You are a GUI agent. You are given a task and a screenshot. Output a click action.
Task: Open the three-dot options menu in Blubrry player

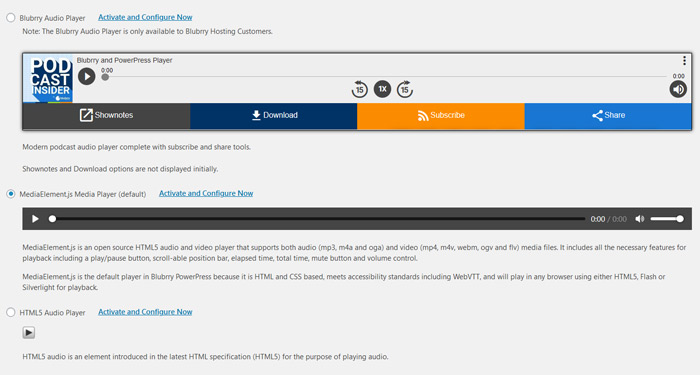pos(684,61)
